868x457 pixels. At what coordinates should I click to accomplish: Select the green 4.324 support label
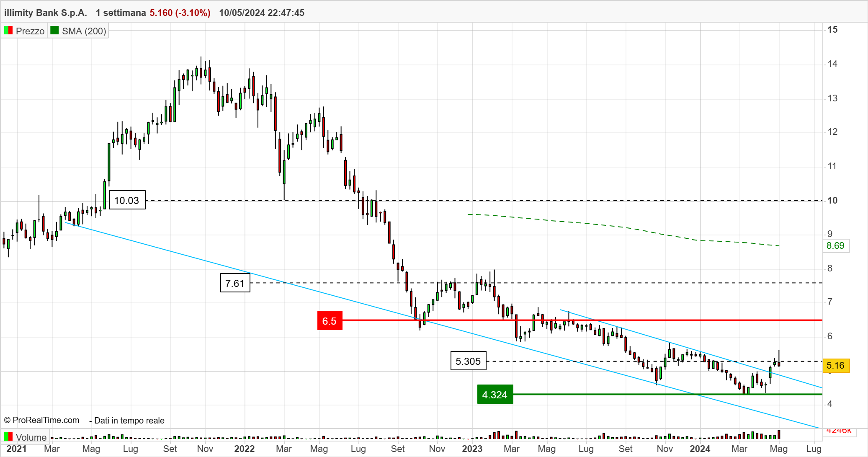click(x=495, y=395)
